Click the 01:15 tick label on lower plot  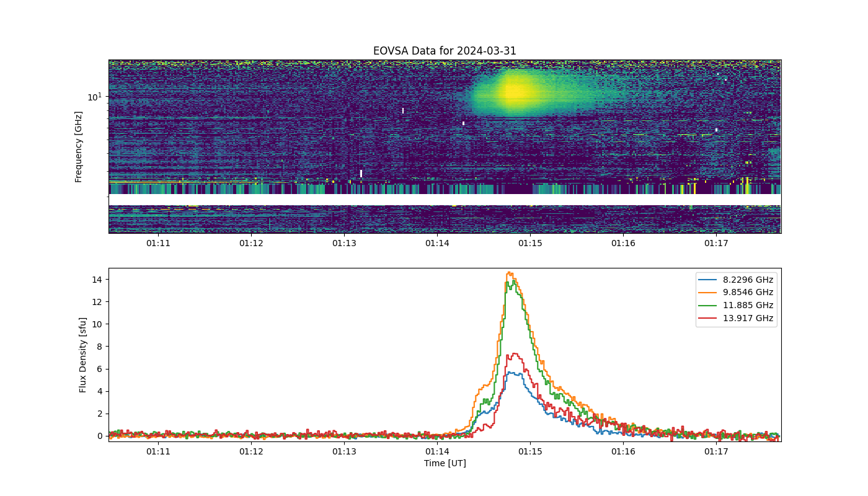[x=530, y=451]
